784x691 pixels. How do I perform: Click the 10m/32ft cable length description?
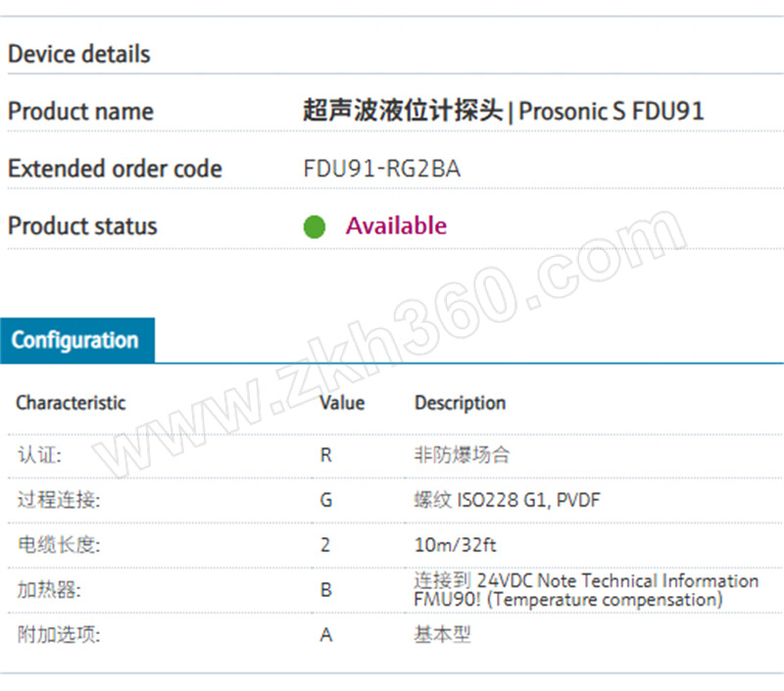pos(455,545)
